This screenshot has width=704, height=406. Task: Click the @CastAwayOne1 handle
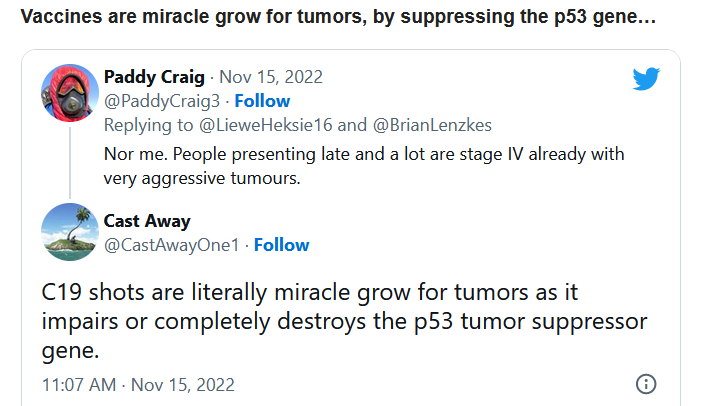tap(173, 245)
